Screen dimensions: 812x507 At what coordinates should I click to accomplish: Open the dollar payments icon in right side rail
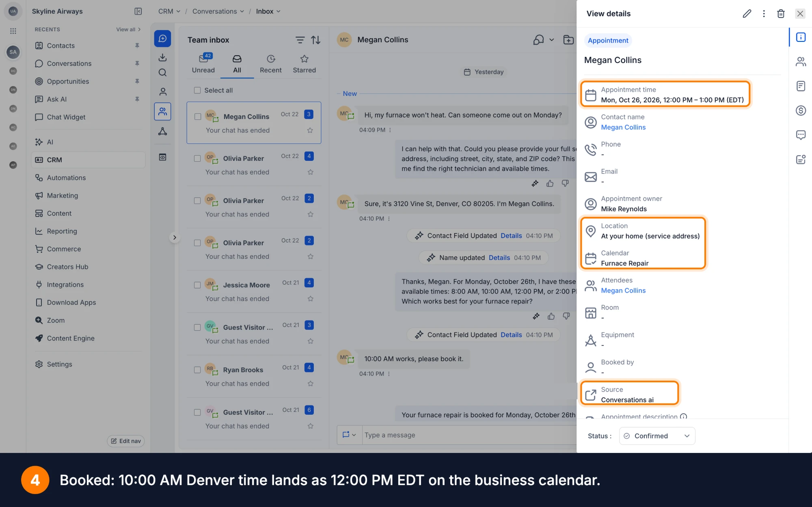pos(801,110)
